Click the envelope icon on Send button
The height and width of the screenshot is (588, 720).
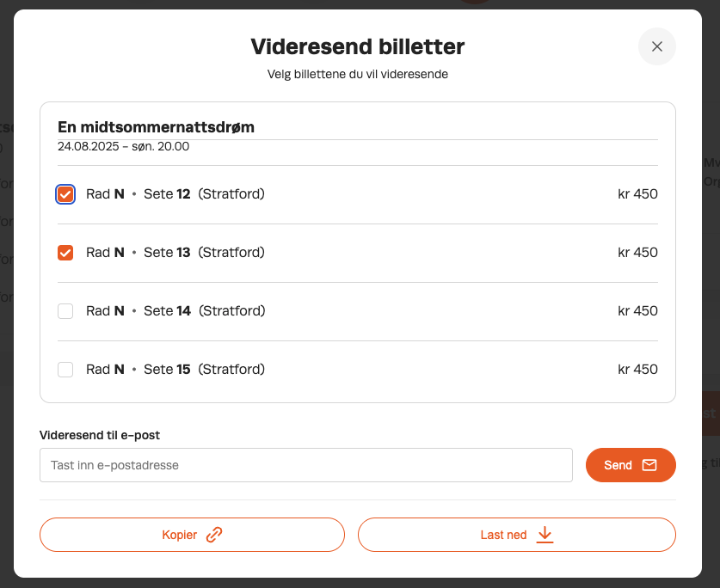pos(649,465)
